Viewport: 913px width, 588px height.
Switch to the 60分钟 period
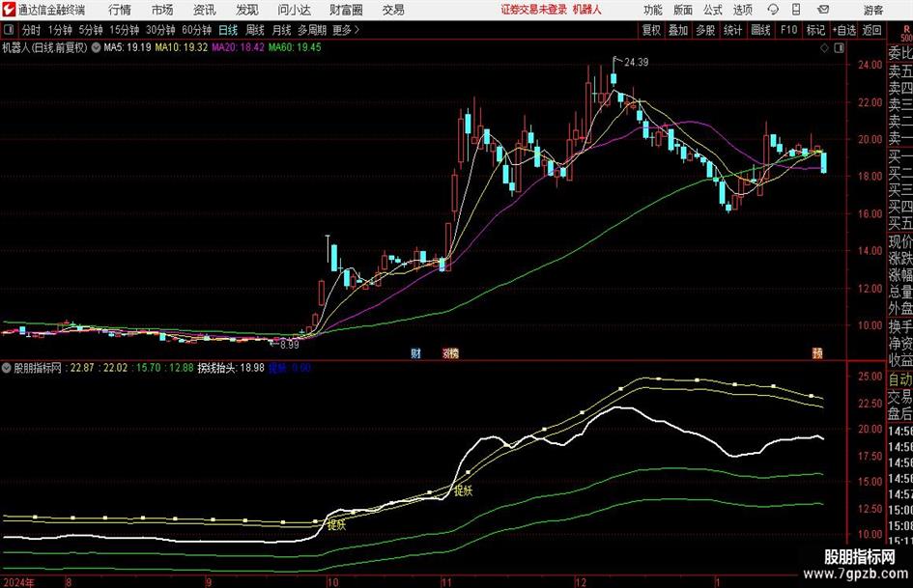coord(196,30)
